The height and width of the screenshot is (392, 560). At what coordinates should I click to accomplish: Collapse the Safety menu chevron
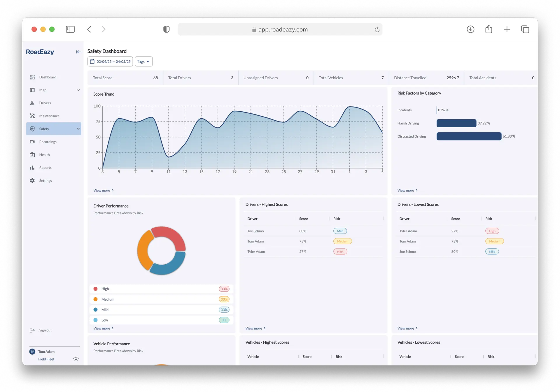(x=78, y=129)
